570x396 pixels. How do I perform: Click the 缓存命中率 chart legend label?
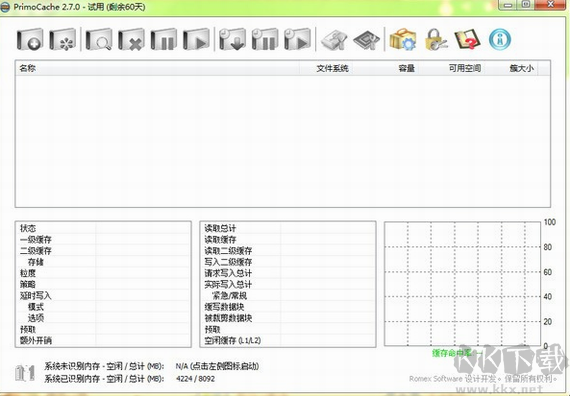tap(451, 353)
